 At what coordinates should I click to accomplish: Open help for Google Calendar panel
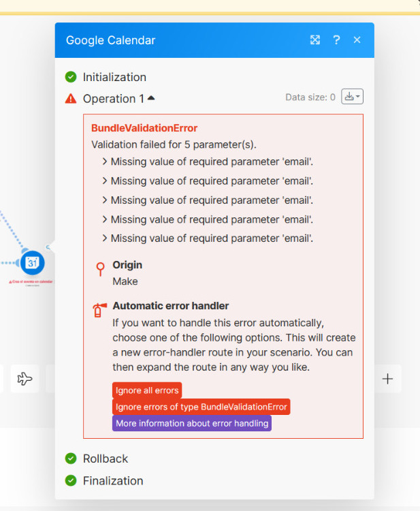coord(336,40)
